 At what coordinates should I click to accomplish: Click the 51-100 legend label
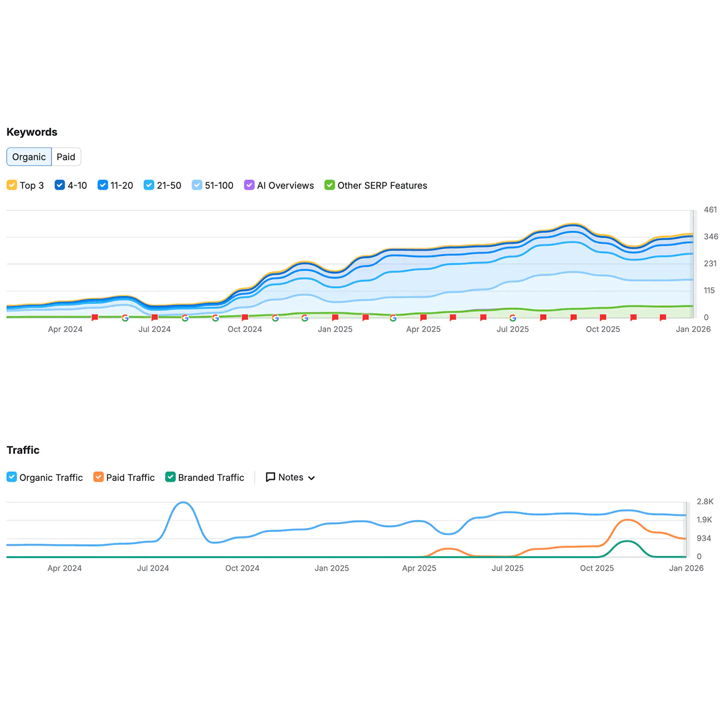(219, 185)
